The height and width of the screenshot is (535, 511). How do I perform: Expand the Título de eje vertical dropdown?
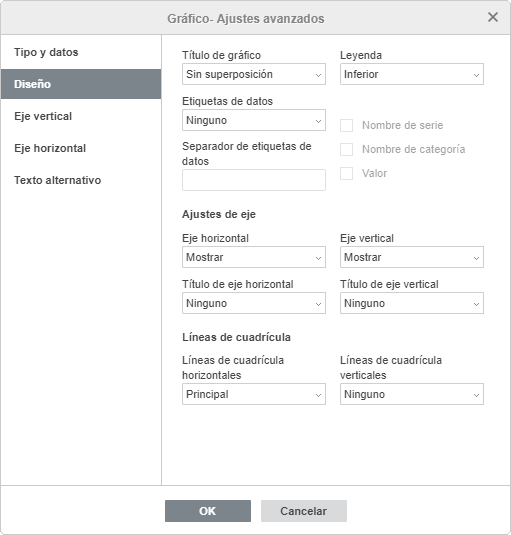(412, 303)
